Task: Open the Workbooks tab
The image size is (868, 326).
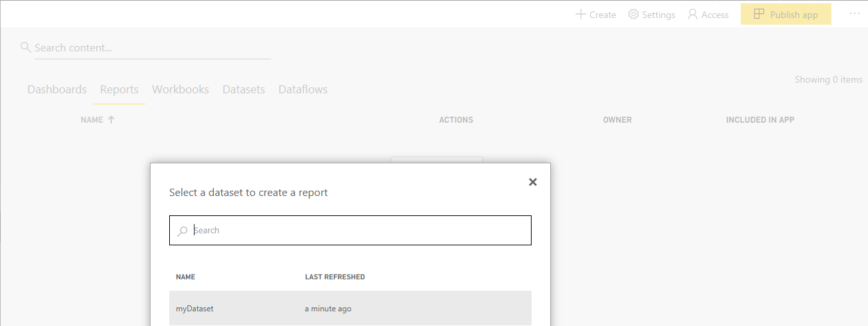Action: 181,89
